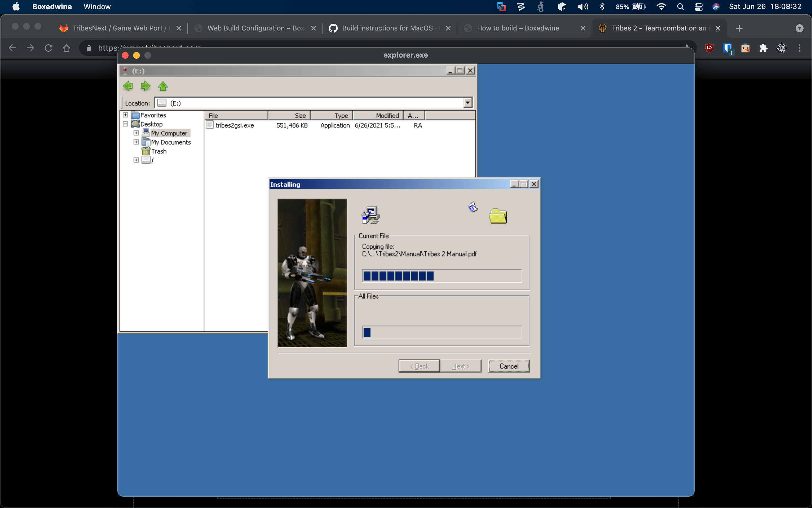812x508 pixels.
Task: Click the disabled Back button
Action: (x=419, y=366)
